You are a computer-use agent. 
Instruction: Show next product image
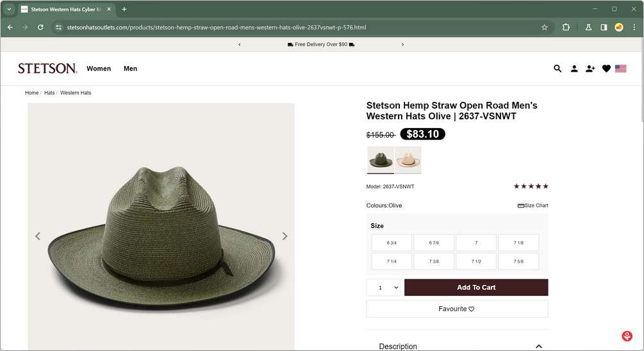coord(285,236)
